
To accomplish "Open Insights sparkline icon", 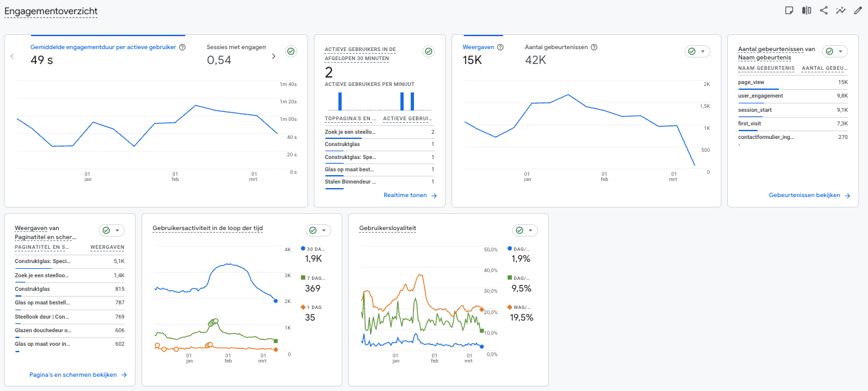I will [x=841, y=10].
